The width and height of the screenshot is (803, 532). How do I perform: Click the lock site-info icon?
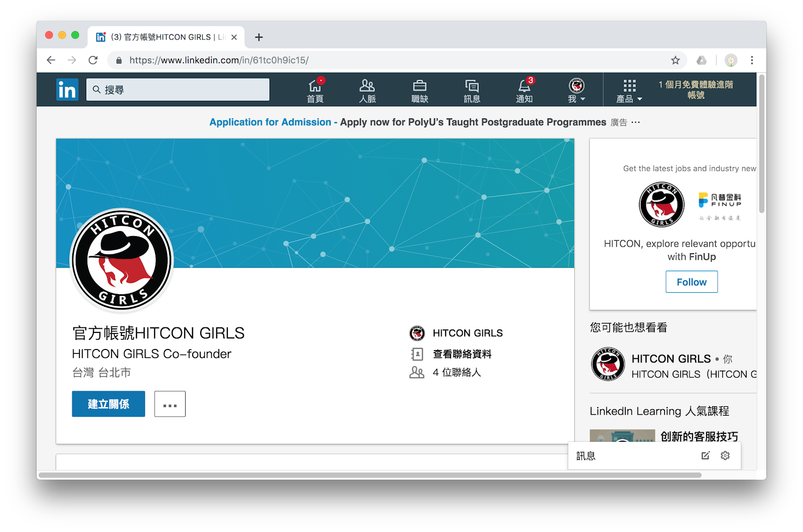coord(119,60)
